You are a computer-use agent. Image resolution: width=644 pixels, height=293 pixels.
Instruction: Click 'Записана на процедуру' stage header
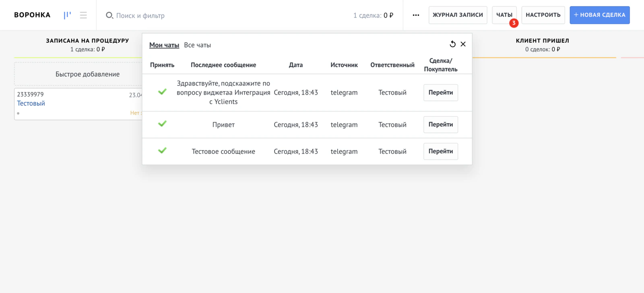click(87, 41)
